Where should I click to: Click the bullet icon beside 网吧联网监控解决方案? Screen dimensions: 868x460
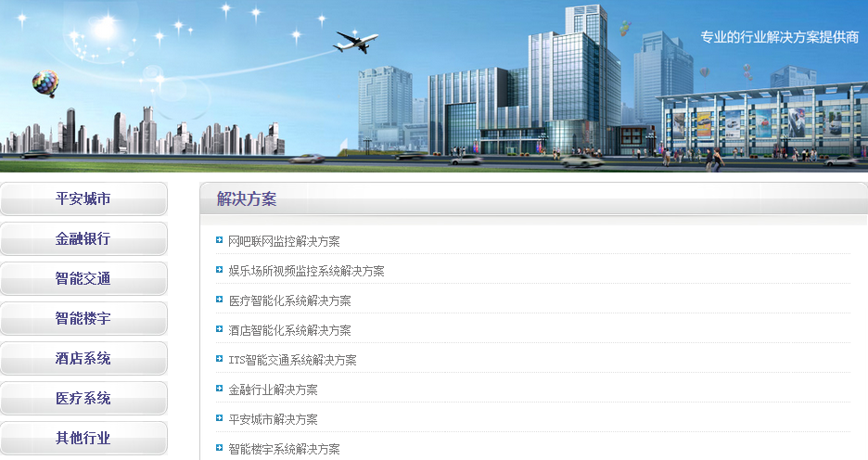(x=219, y=241)
